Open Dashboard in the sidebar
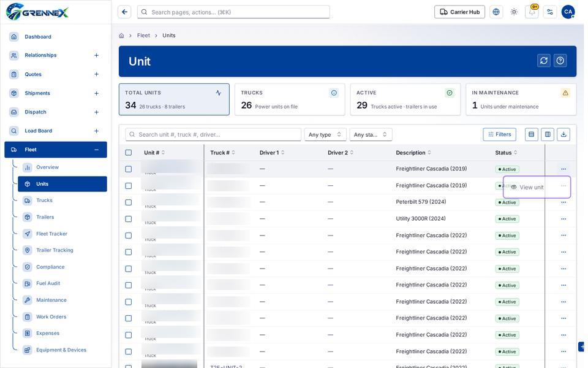The width and height of the screenshot is (588, 368). tap(56, 36)
